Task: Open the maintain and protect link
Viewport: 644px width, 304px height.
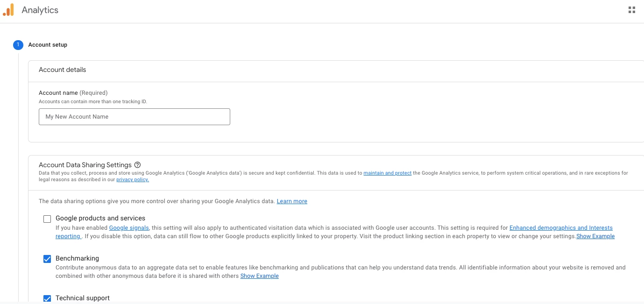Action: 388,173
